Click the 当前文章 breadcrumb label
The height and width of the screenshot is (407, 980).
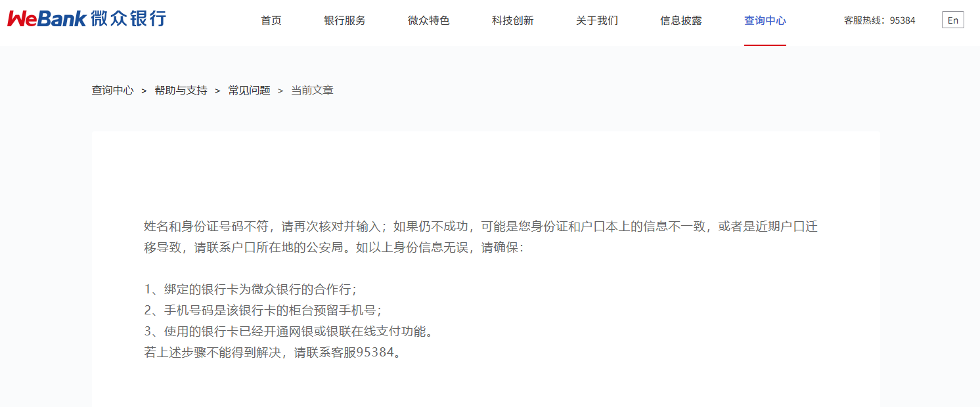(313, 91)
